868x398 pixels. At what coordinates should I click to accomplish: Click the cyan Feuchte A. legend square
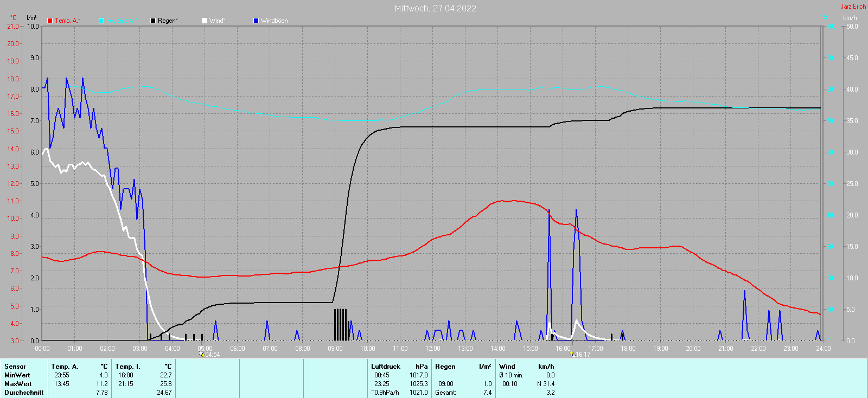101,21
